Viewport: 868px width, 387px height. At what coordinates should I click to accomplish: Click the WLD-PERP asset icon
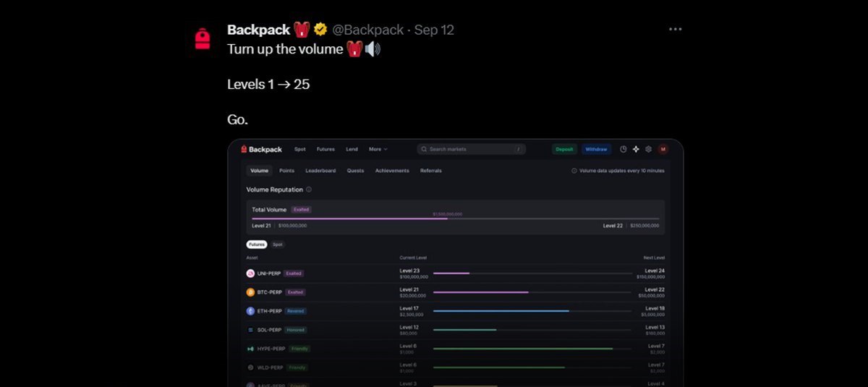[250, 367]
